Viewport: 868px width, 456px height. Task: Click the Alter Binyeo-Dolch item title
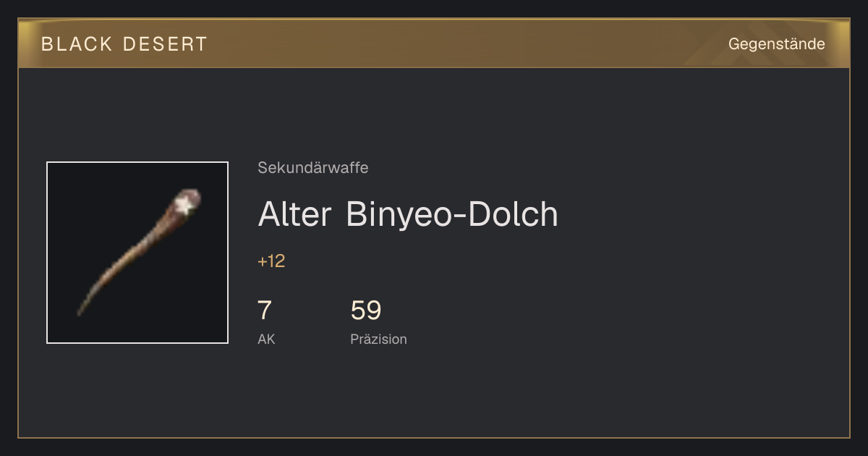coord(408,214)
